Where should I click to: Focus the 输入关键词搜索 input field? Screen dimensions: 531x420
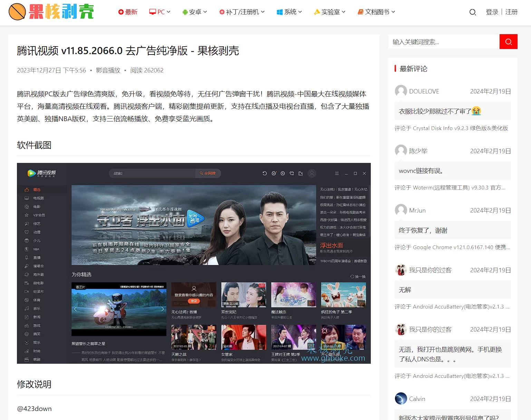tap(443, 42)
